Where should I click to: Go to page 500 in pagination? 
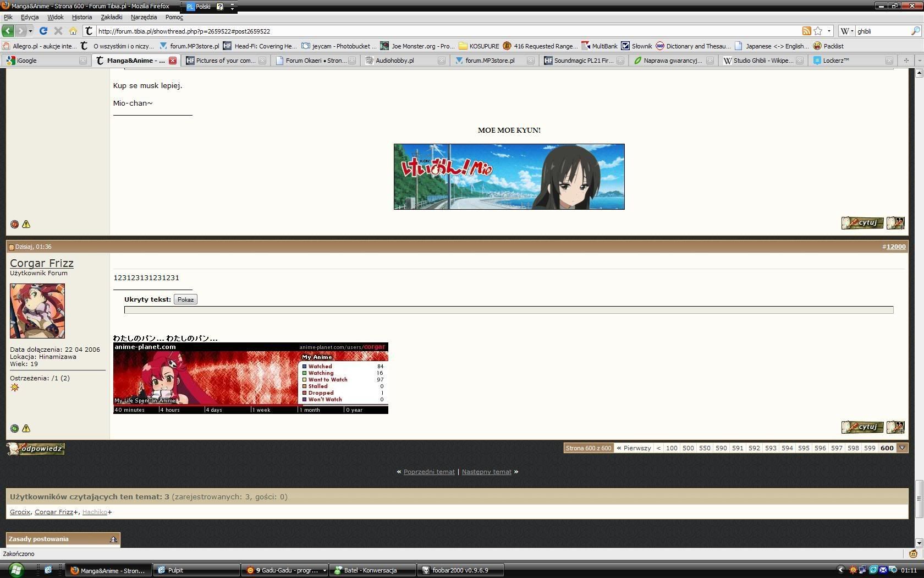tap(688, 448)
